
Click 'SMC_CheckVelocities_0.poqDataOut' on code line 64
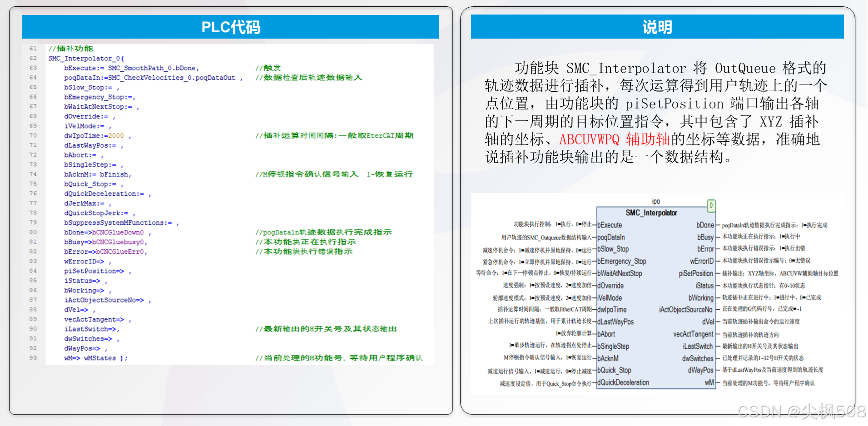[x=172, y=78]
